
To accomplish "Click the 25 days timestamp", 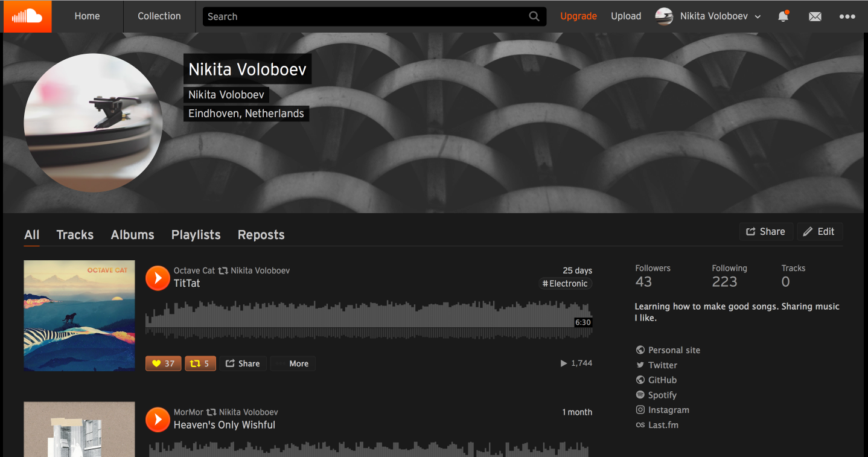I will [x=578, y=270].
